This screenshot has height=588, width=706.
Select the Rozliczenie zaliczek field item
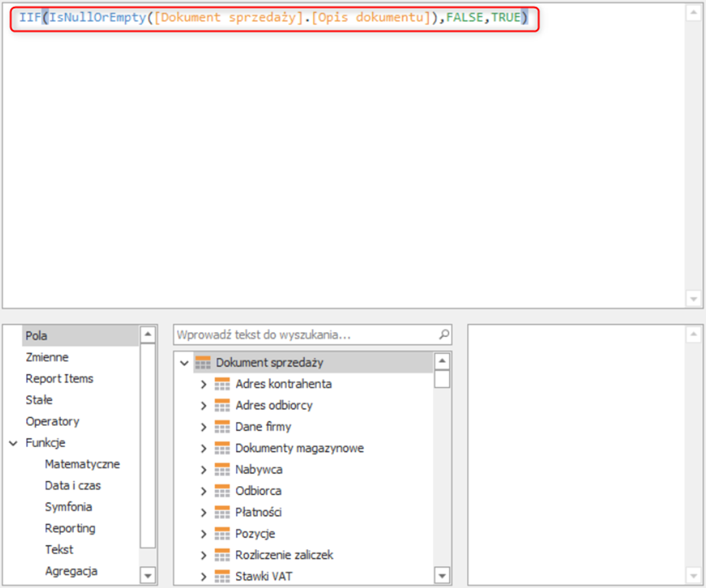284,555
